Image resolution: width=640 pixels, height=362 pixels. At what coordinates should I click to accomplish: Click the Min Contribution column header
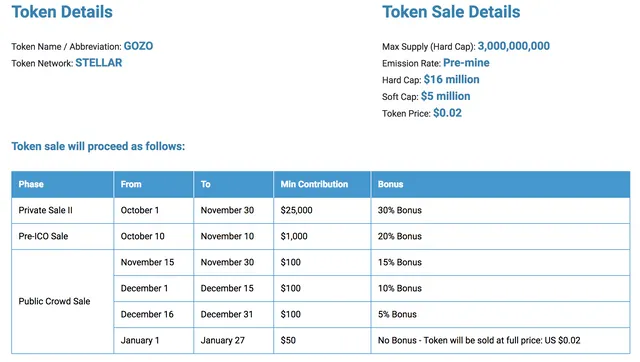tap(322, 184)
